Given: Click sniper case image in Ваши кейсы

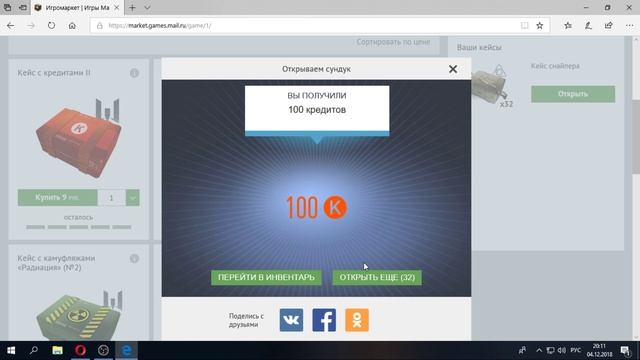Looking at the screenshot, I should [490, 86].
